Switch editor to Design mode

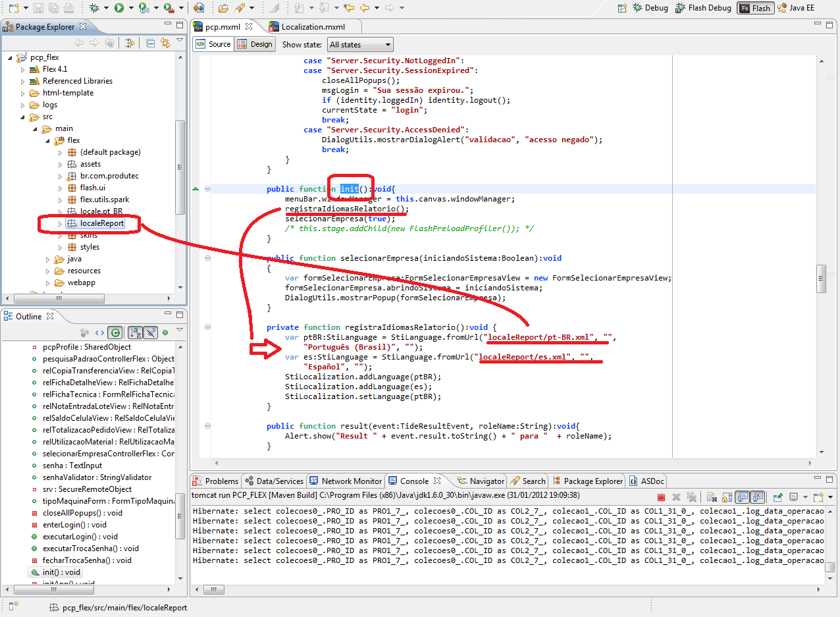(254, 44)
